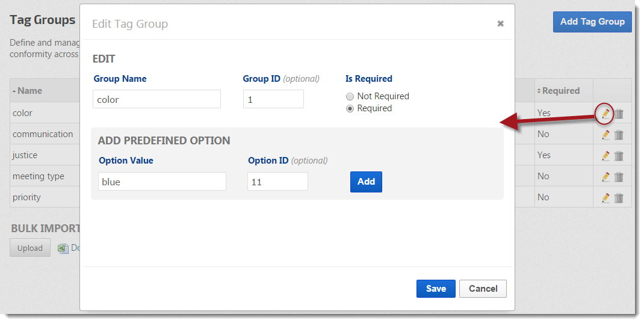Close the Edit Tag Group dialog
The image size is (644, 323).
[500, 23]
